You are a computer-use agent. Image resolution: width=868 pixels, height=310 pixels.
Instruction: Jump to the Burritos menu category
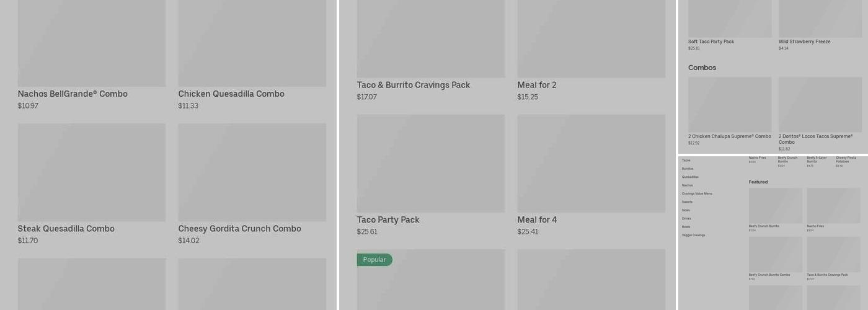pos(688,169)
